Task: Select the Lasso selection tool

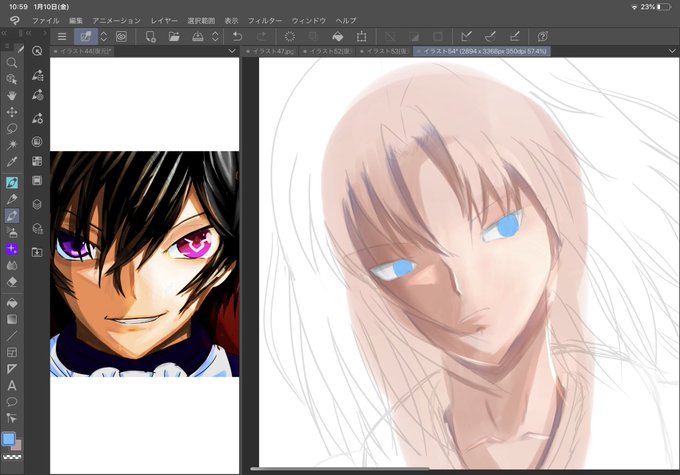Action: pos(12,128)
